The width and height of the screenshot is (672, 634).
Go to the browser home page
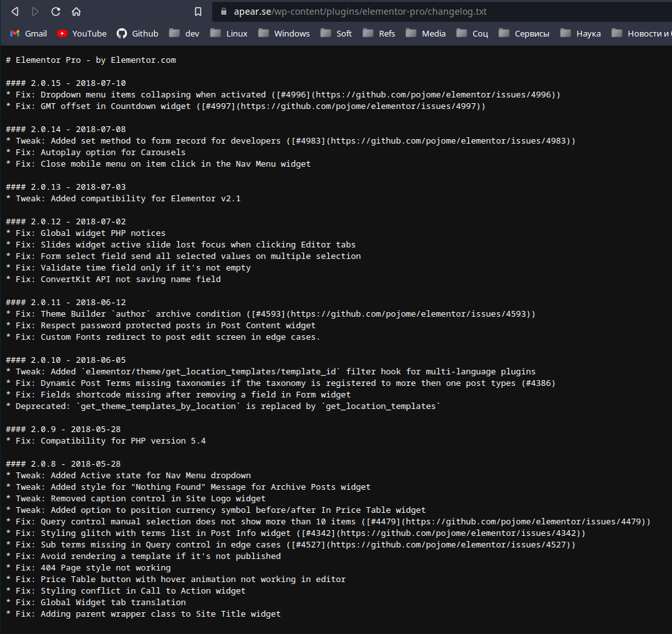tap(76, 11)
